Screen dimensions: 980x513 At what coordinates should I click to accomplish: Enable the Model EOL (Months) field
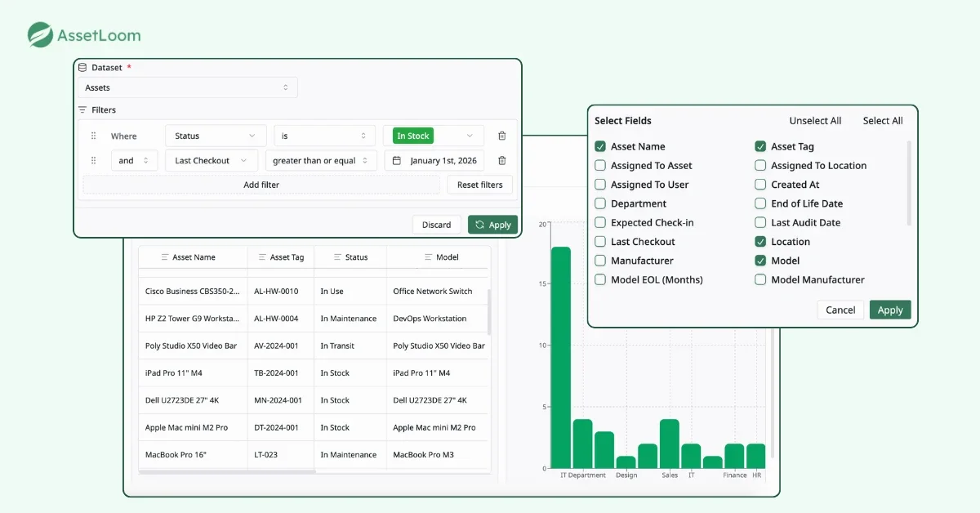[600, 279]
